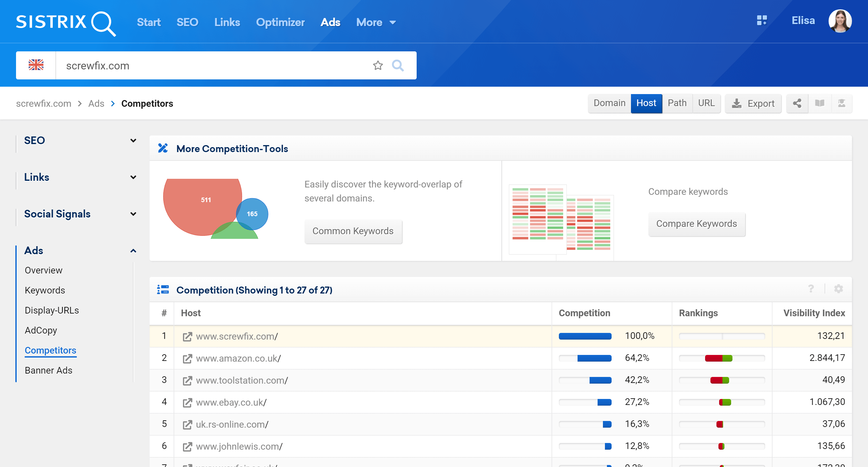Open external link icon for www.screwfix.com

point(187,336)
